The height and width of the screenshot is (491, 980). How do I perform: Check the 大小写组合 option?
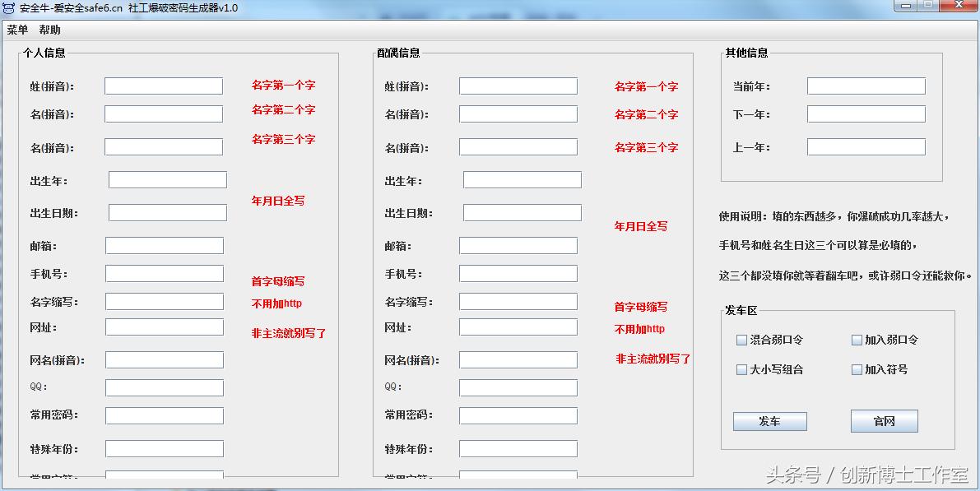741,369
